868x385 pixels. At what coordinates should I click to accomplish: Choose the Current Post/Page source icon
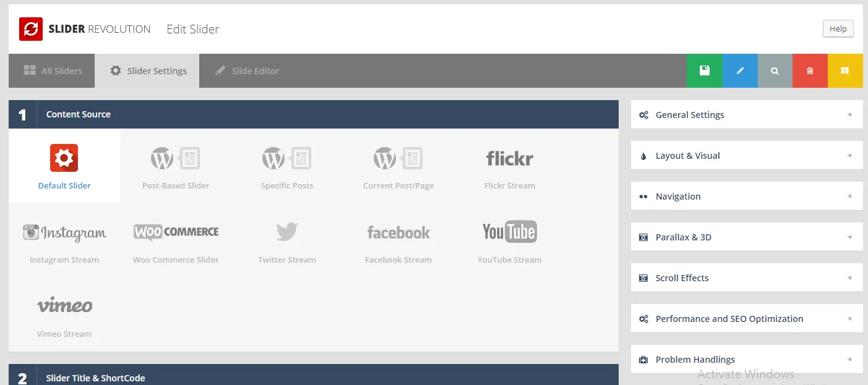click(x=398, y=158)
